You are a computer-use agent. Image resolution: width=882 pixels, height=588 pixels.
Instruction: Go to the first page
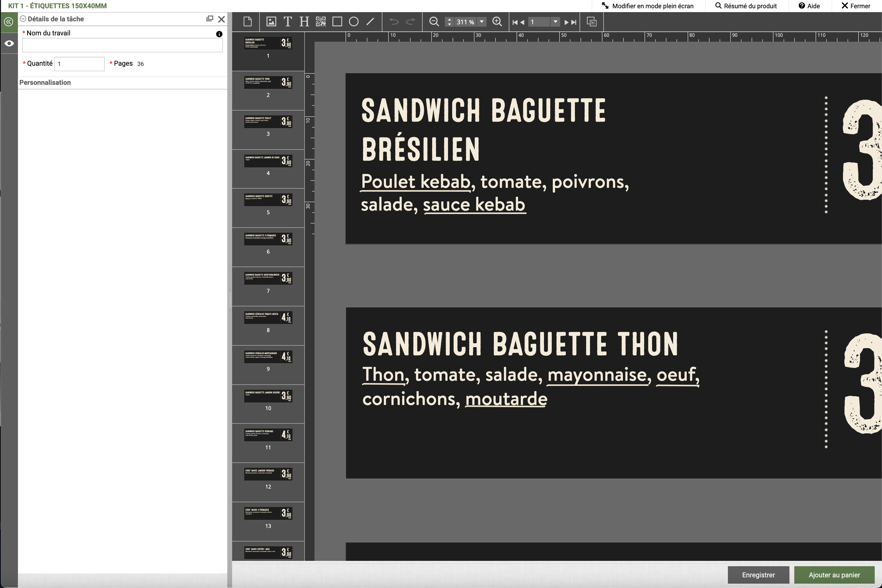pyautogui.click(x=515, y=23)
